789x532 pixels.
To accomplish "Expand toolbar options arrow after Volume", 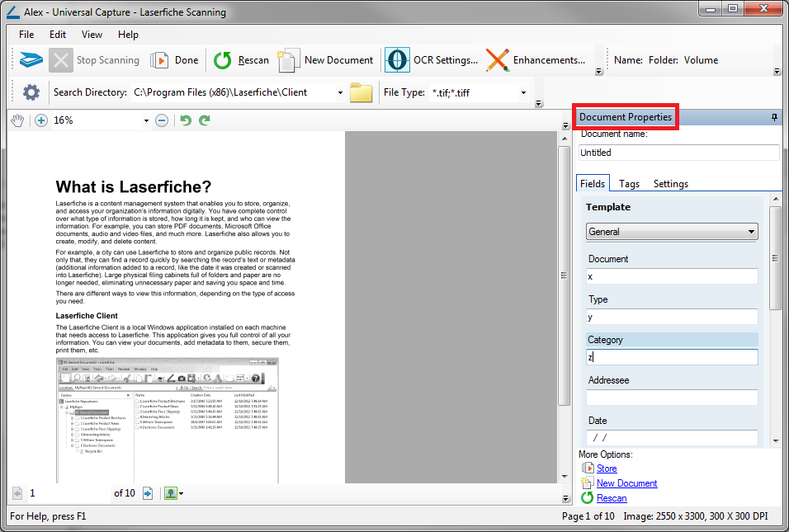I will (777, 72).
